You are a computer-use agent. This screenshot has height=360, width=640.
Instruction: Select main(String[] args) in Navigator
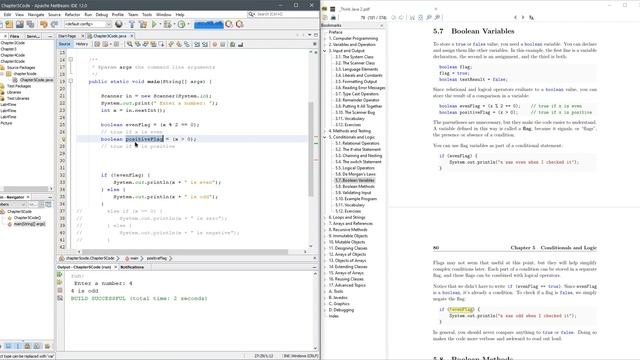29,224
